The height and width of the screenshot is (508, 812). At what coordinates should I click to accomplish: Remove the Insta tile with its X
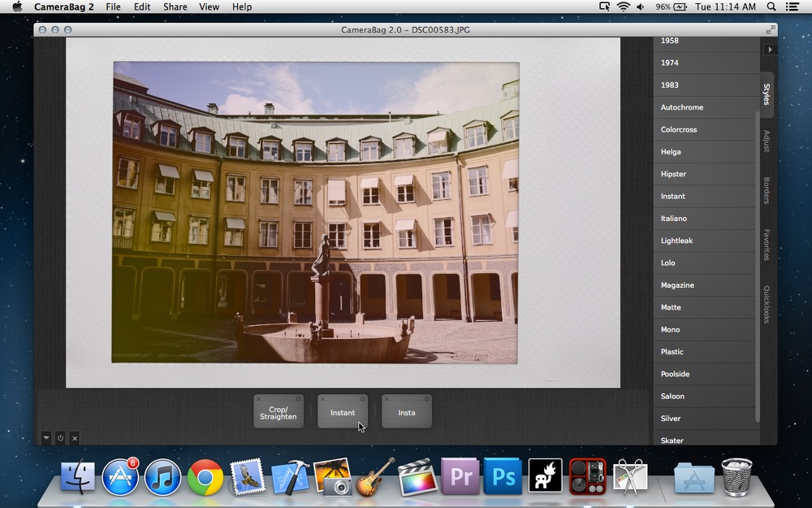pyautogui.click(x=387, y=399)
